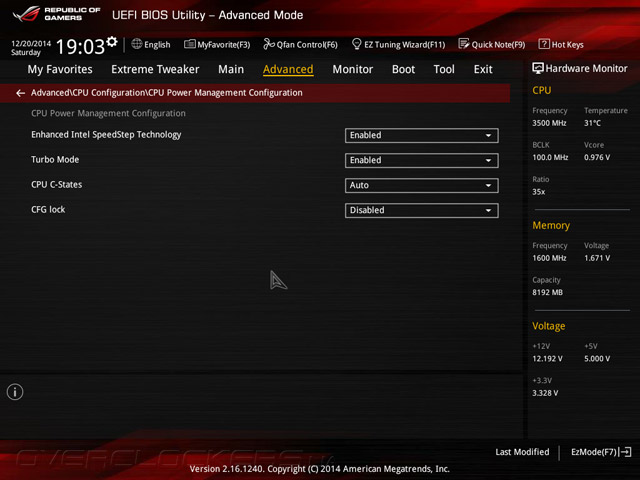Click the Hardware Monitor screen icon

pyautogui.click(x=538, y=69)
